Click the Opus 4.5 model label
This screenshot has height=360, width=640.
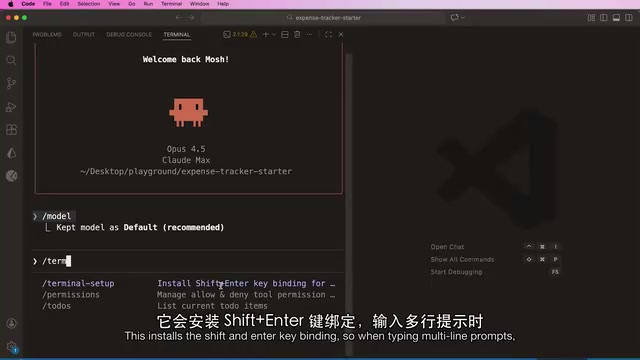[186, 149]
